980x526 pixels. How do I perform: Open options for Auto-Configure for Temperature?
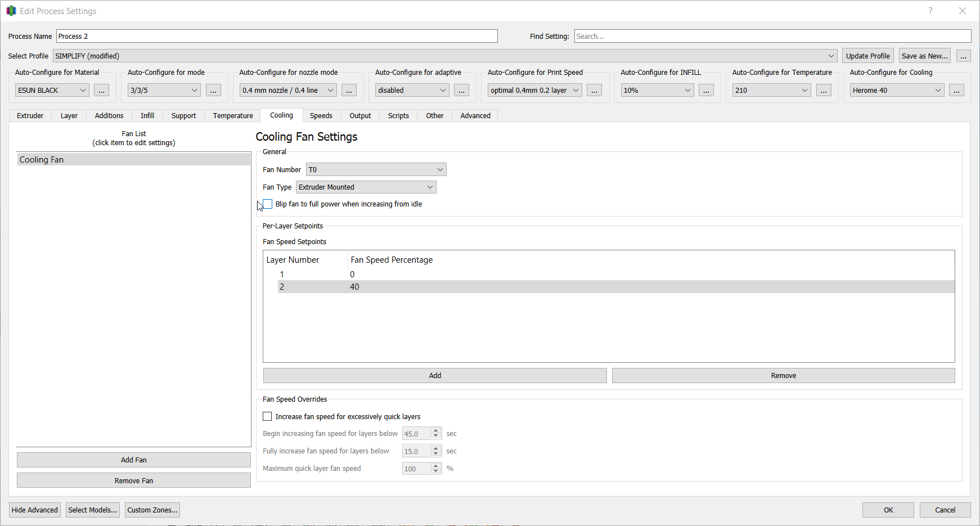pyautogui.click(x=824, y=90)
